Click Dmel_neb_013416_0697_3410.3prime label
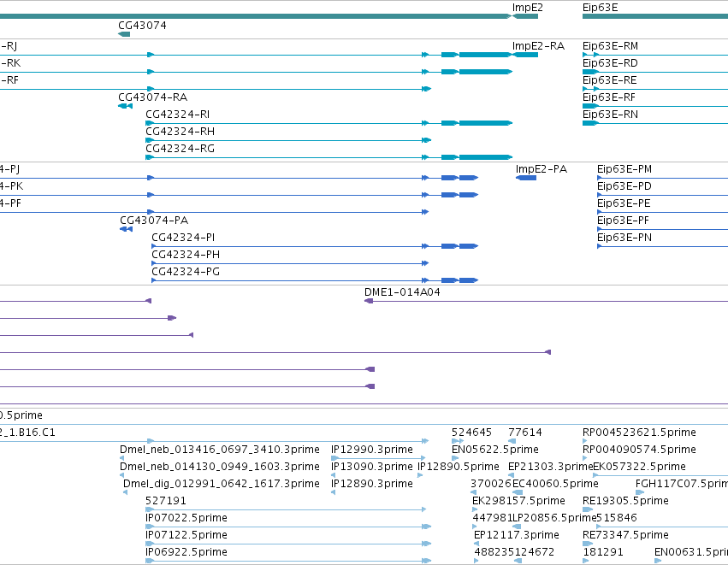Image resolution: width=728 pixels, height=565 pixels. (x=220, y=450)
